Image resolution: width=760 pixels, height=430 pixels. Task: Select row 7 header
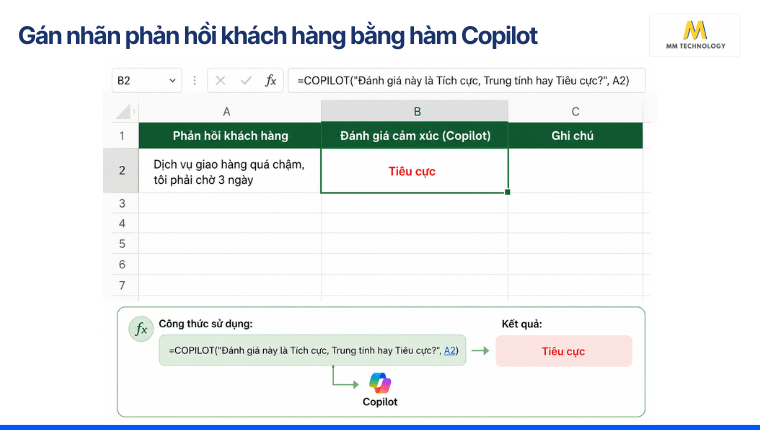pyautogui.click(x=121, y=286)
